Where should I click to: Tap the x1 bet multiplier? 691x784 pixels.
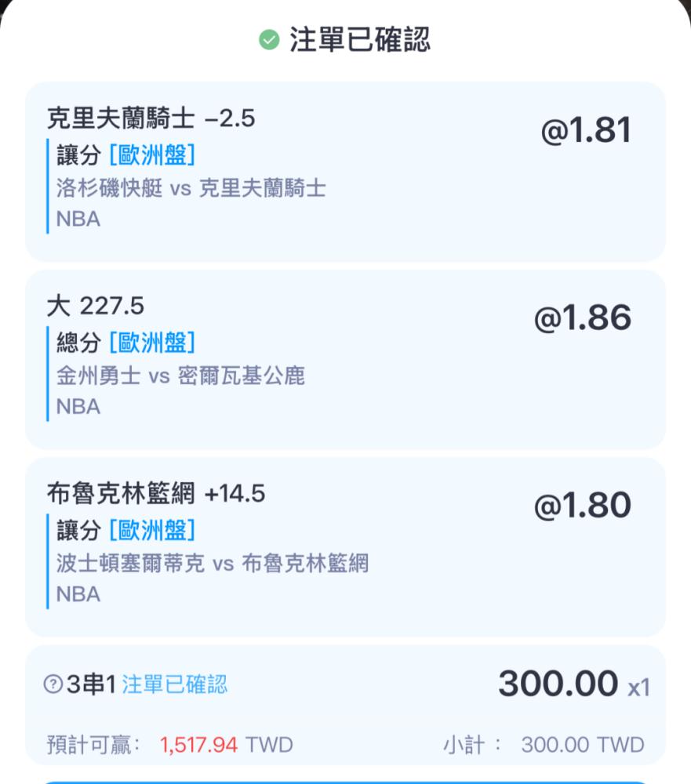[638, 688]
